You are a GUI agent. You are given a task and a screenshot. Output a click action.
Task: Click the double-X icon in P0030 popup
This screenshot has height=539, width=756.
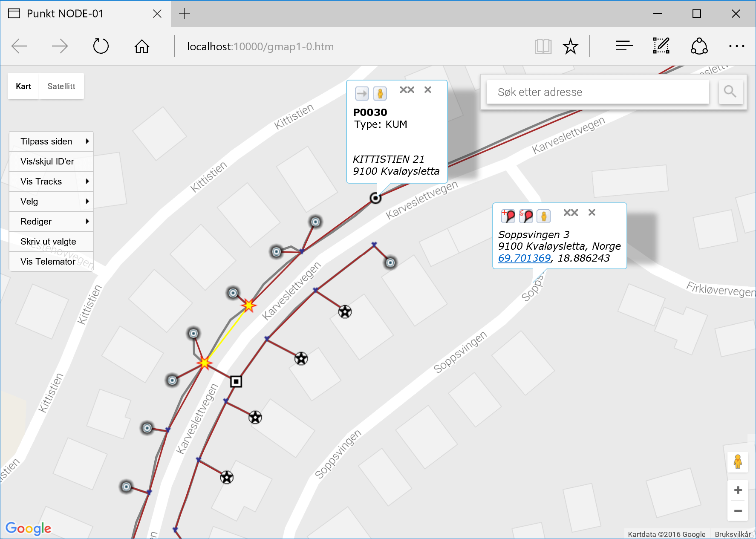(407, 89)
